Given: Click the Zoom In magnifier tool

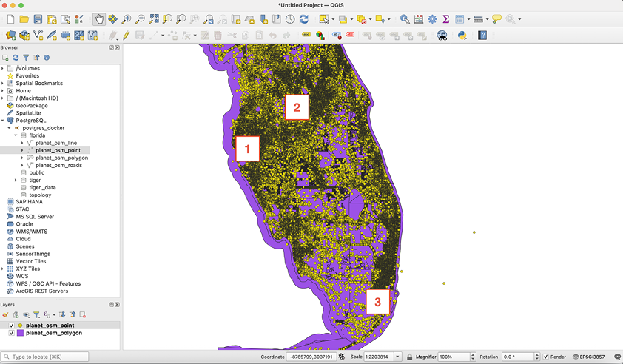Looking at the screenshot, I should [x=127, y=19].
